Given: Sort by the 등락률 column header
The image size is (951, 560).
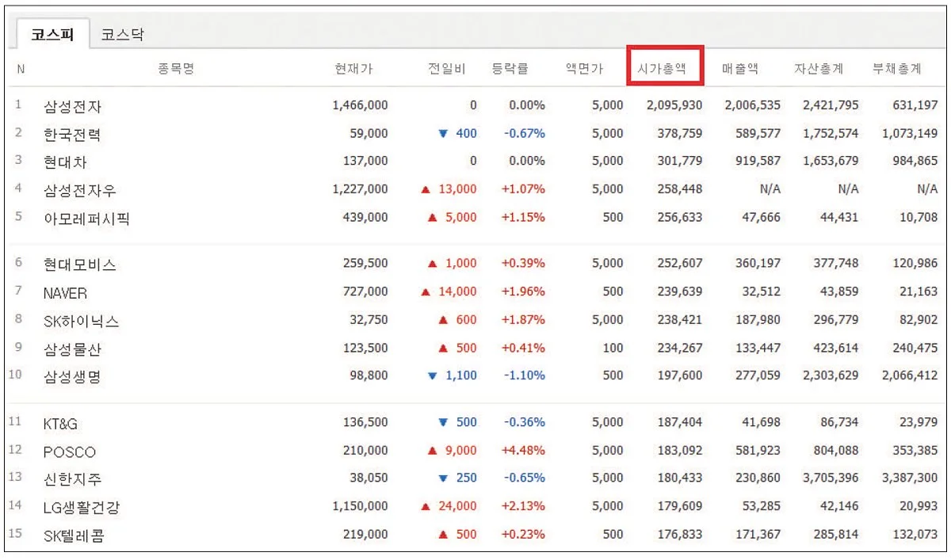Looking at the screenshot, I should 510,69.
